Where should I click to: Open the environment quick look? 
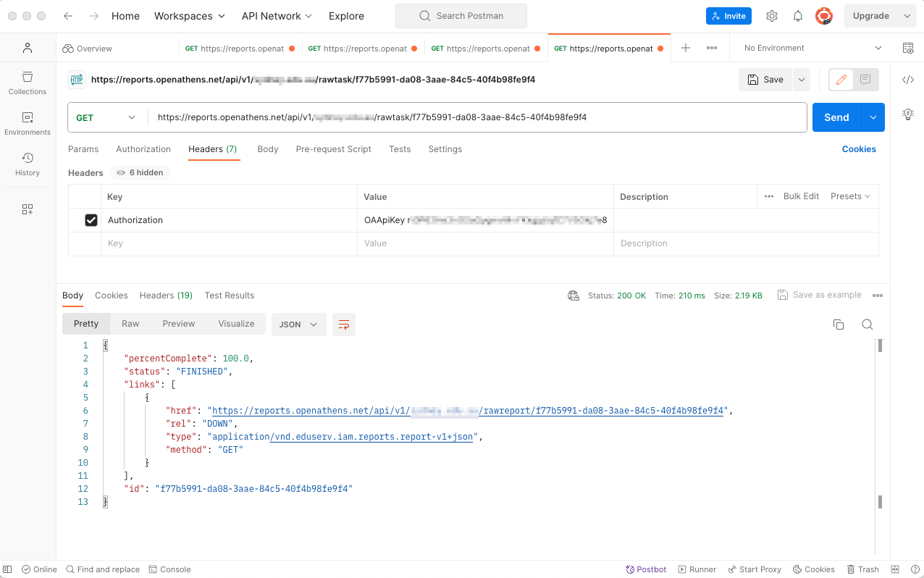click(907, 47)
